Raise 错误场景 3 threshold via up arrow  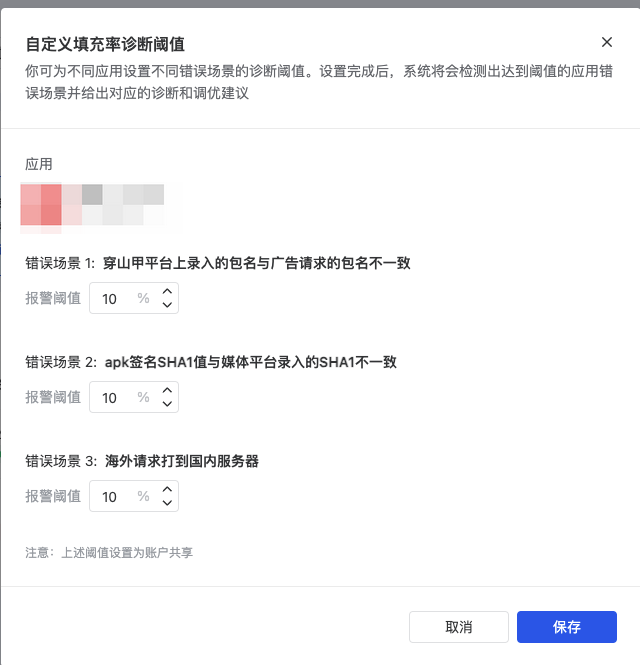pyautogui.click(x=168, y=489)
